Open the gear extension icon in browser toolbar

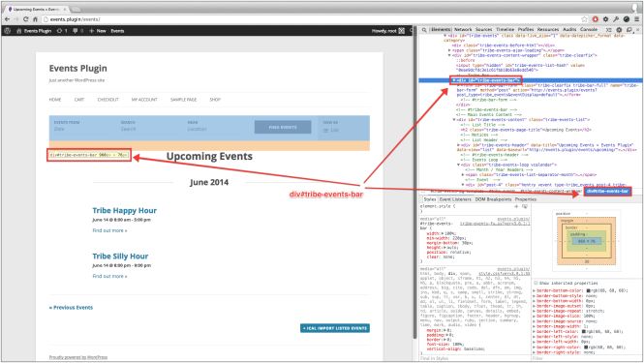coord(605,19)
